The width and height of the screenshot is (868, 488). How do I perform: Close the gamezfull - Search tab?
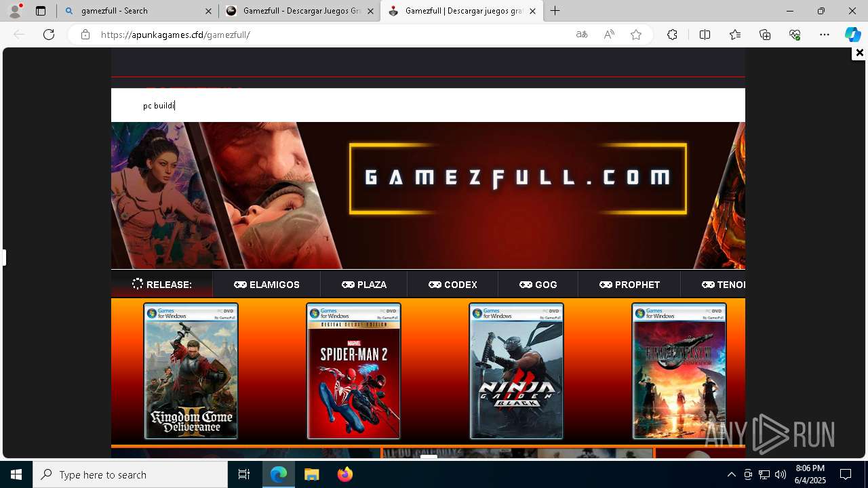tap(208, 11)
